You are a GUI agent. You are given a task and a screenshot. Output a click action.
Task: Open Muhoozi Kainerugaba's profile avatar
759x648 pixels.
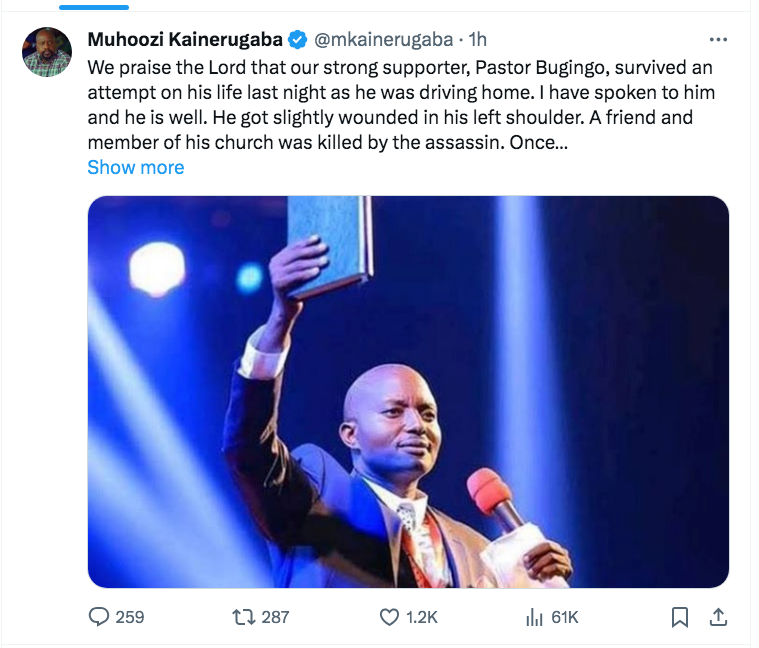47,52
